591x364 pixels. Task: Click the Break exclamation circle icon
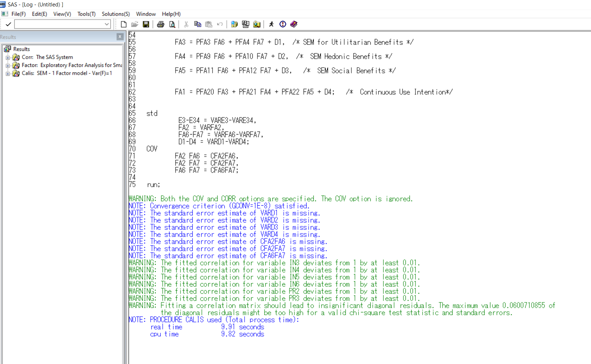pyautogui.click(x=283, y=24)
